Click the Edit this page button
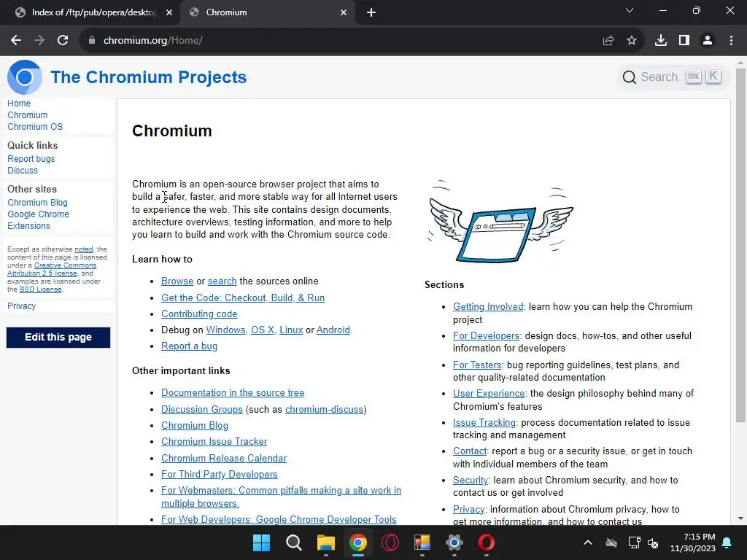The height and width of the screenshot is (560, 747). [x=58, y=337]
